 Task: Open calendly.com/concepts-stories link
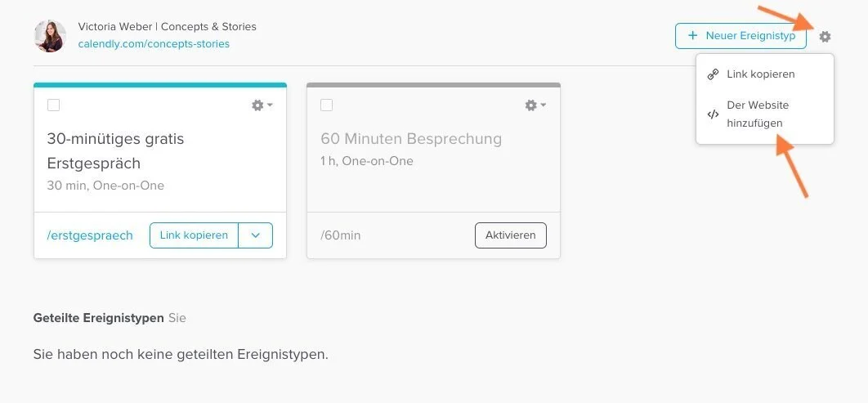click(154, 43)
